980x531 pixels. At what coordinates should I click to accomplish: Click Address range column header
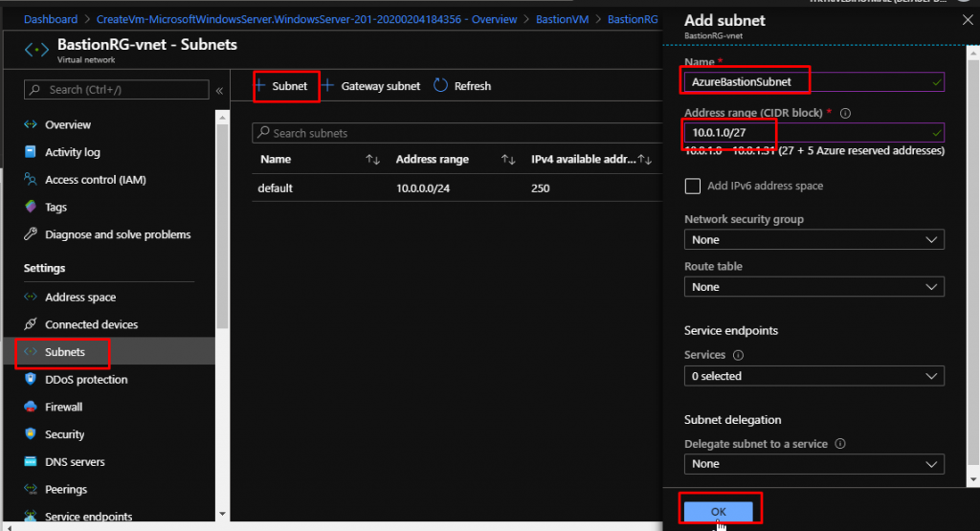pyautogui.click(x=432, y=159)
